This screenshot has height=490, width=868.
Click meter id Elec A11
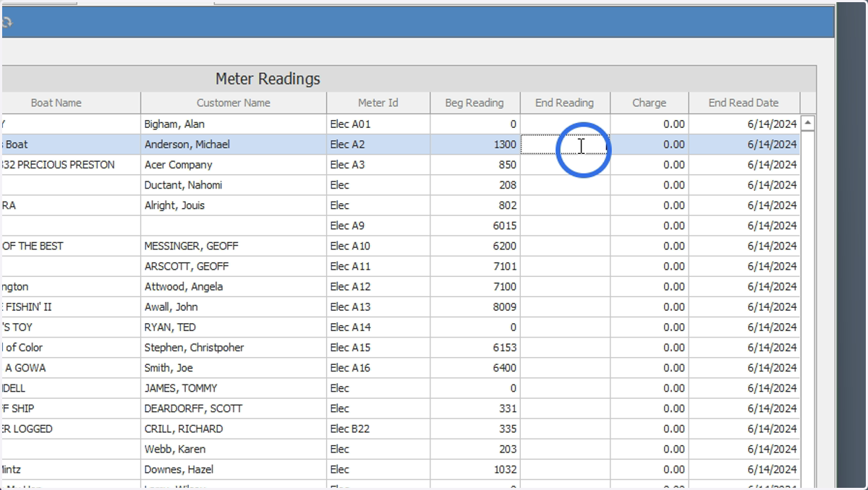pyautogui.click(x=350, y=266)
